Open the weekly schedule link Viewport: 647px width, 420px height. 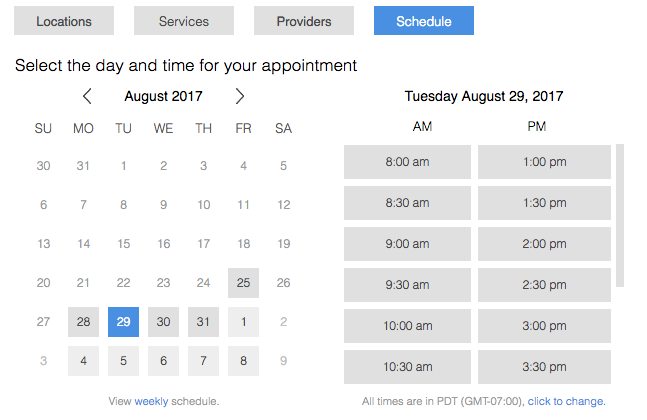coord(151,402)
